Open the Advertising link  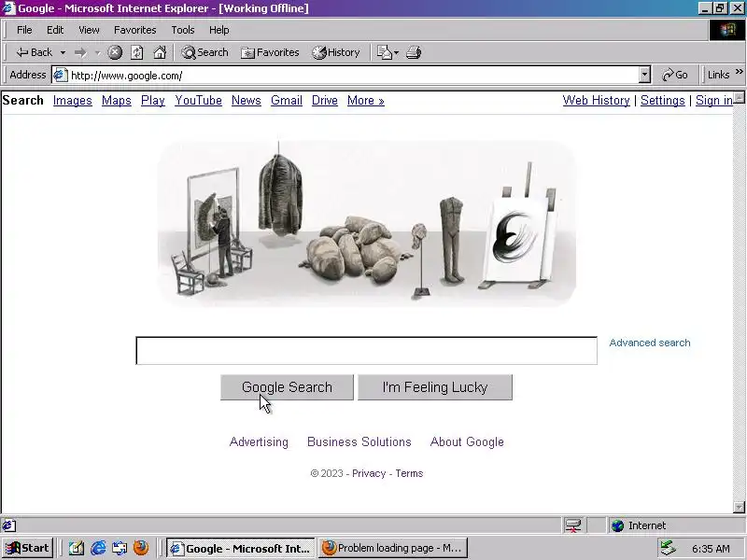pyautogui.click(x=259, y=441)
